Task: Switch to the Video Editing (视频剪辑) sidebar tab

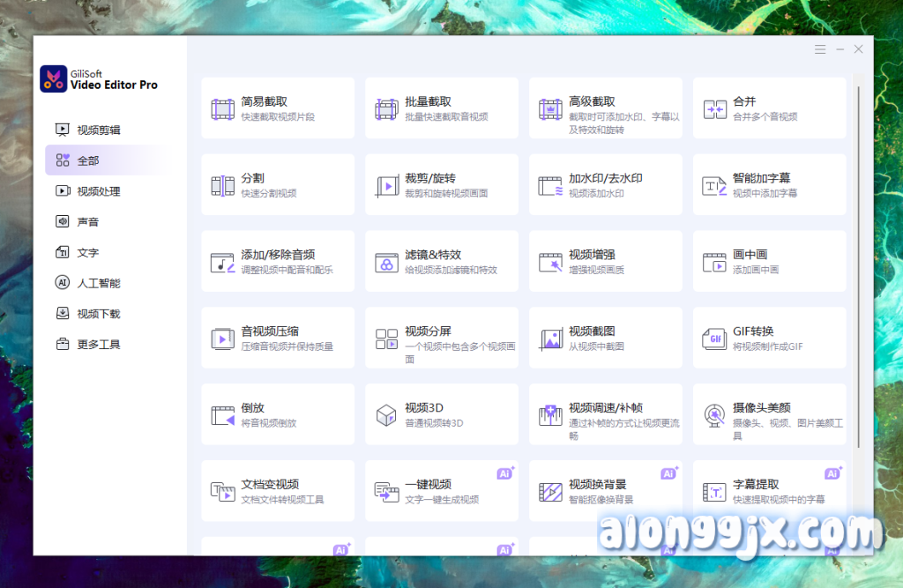Action: (x=98, y=130)
